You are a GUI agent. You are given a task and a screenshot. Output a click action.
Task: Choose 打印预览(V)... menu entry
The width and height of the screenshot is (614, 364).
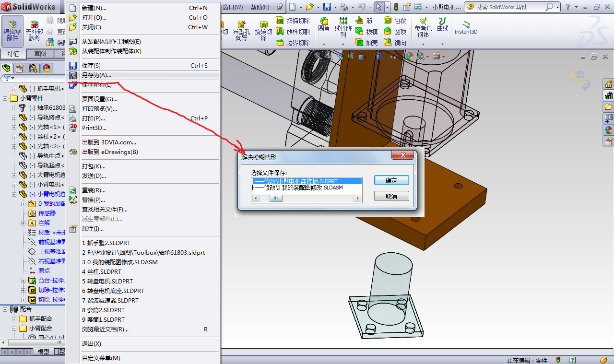click(x=143, y=108)
